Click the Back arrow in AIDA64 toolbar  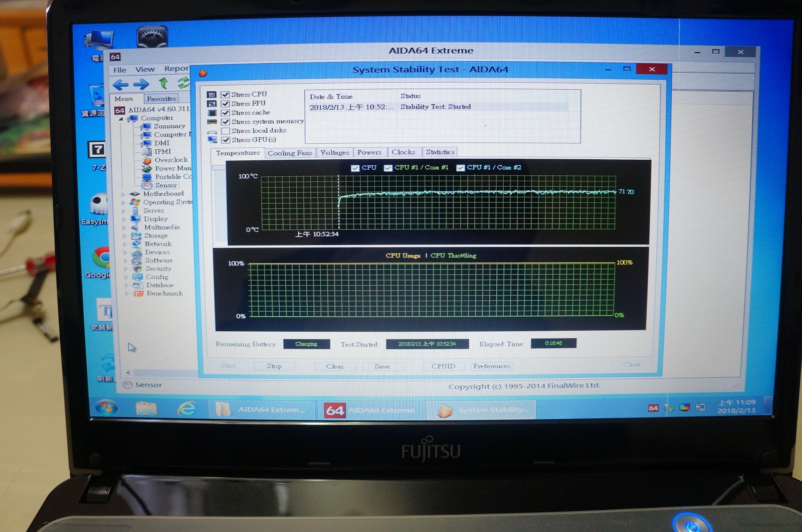(x=120, y=85)
